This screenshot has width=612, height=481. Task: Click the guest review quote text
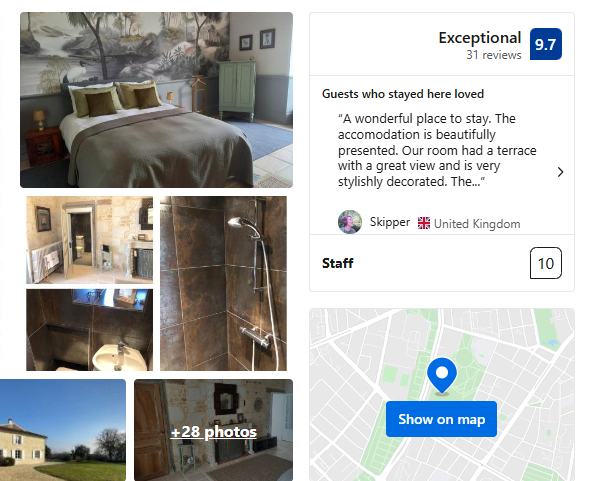point(437,150)
